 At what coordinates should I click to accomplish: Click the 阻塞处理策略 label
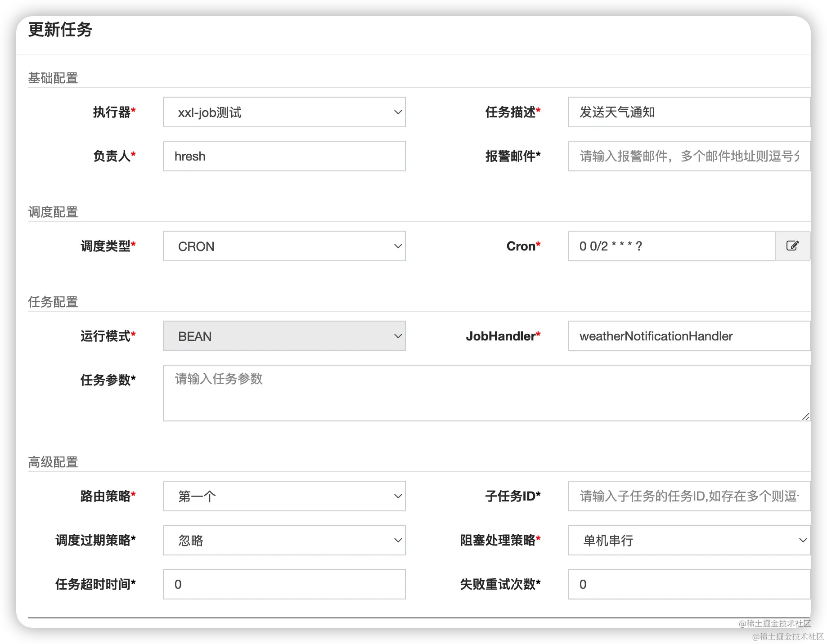[x=500, y=540]
